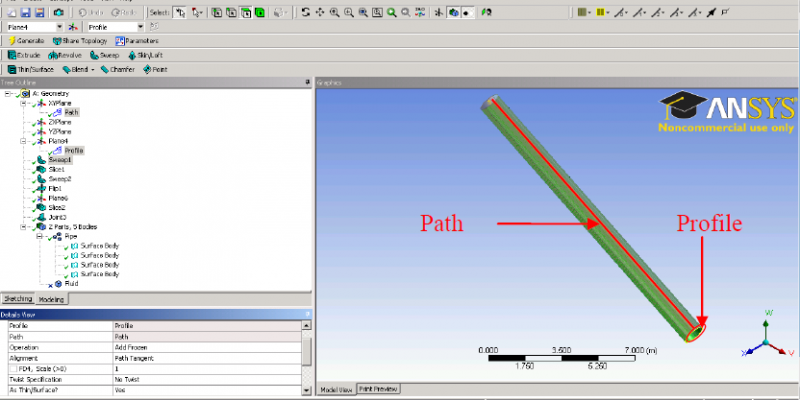Switch to the Print Preview tab

378,389
